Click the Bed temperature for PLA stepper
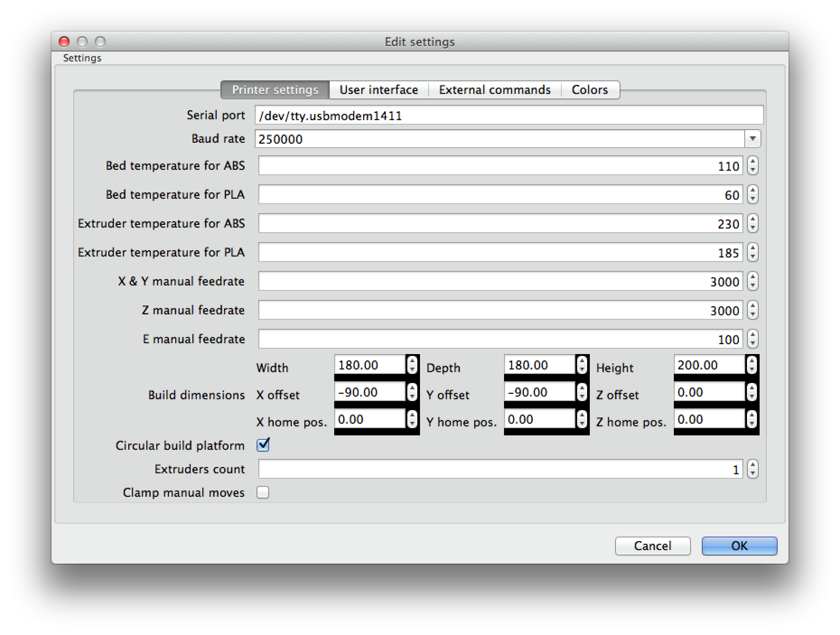Screen dimensions: 840x635 (x=752, y=195)
